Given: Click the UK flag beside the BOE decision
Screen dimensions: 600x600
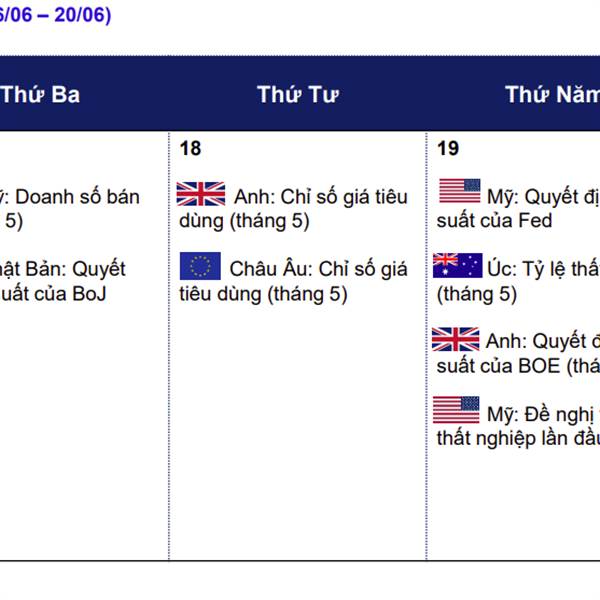Looking at the screenshot, I should tap(456, 340).
